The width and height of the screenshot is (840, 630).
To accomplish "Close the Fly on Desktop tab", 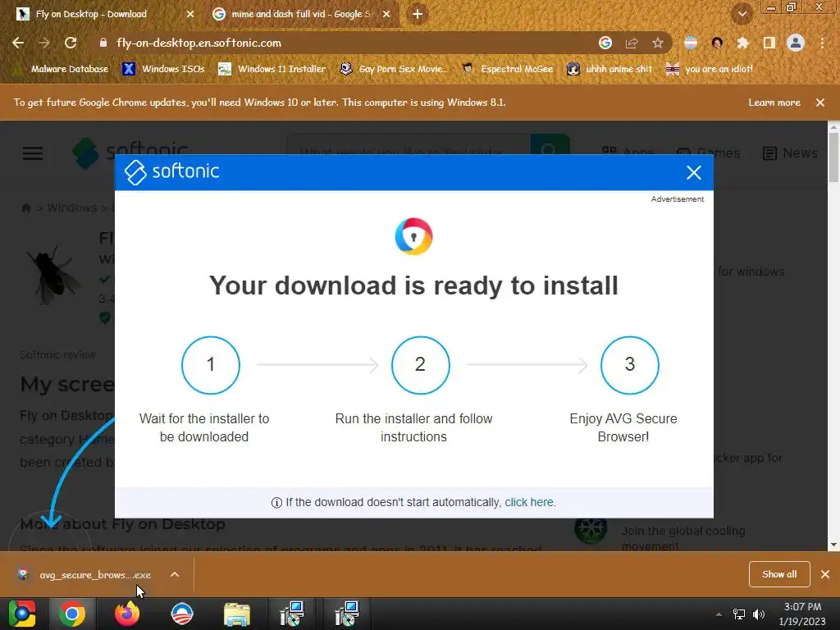I will tap(190, 14).
